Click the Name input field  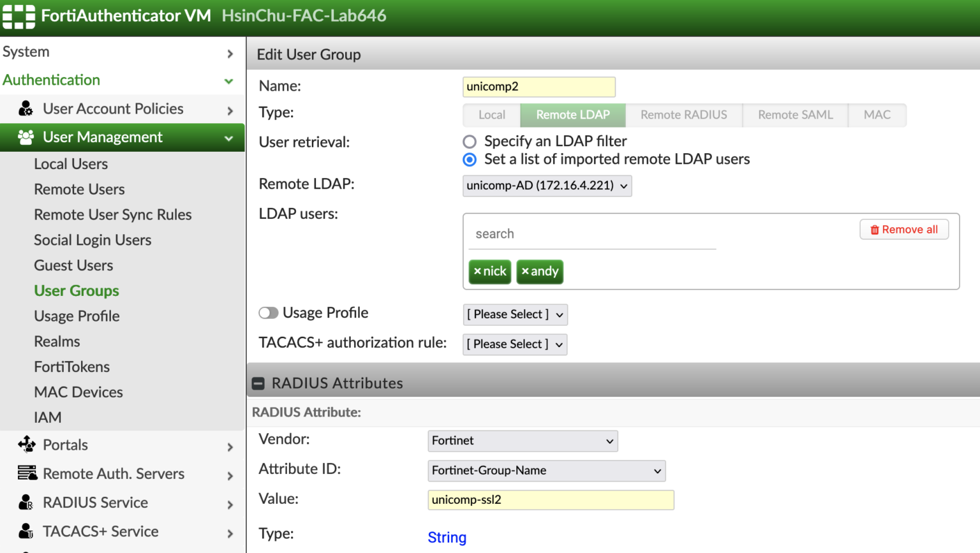pos(539,87)
